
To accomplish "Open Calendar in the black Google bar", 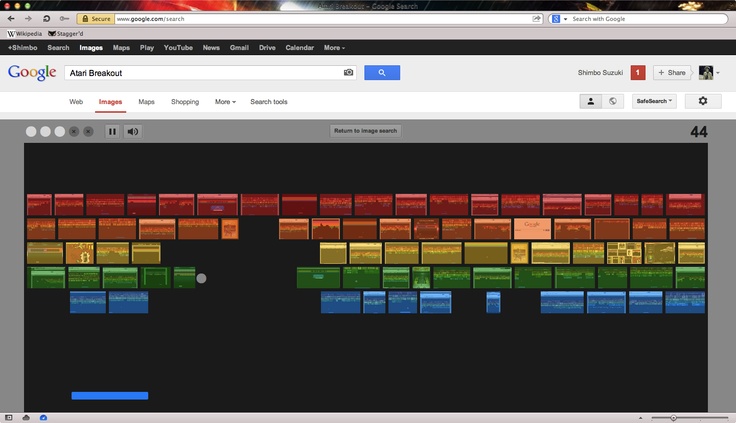I will click(299, 48).
